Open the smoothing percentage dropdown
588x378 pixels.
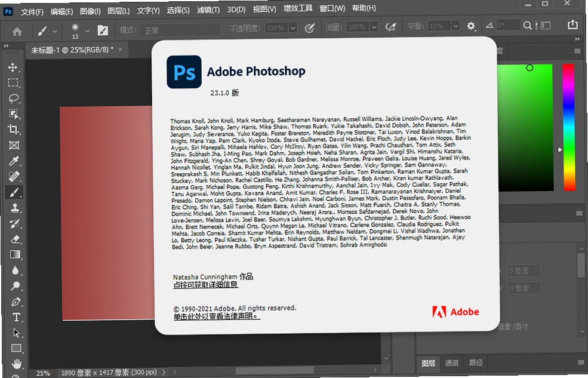click(455, 26)
